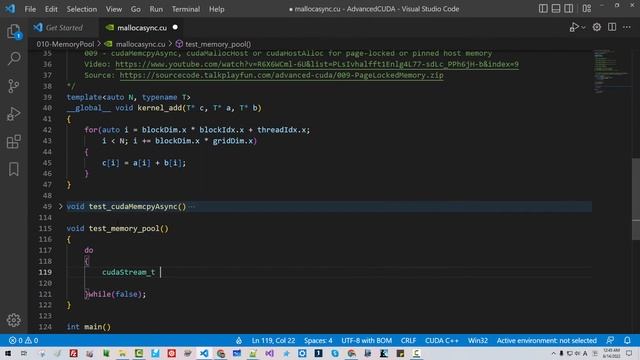The image size is (640, 360).
Task: Show hidden system tray icons chevron
Action: pyautogui.click(x=553, y=353)
